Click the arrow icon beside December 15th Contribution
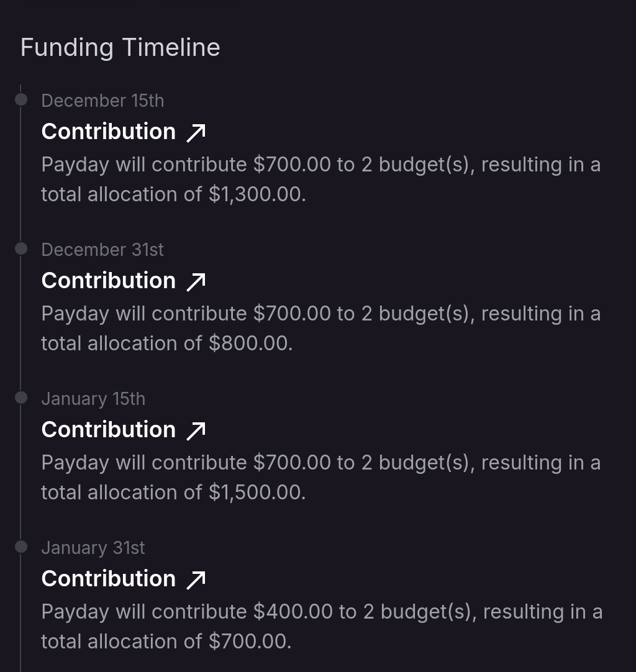This screenshot has width=636, height=672. tap(196, 132)
